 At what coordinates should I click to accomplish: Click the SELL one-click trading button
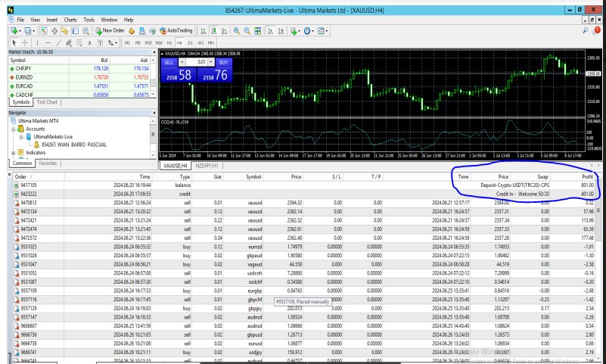169,62
